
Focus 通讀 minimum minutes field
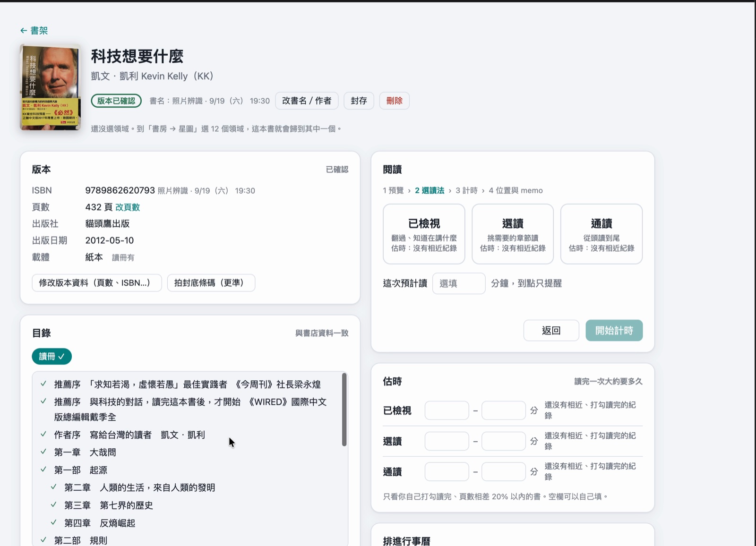tap(447, 472)
